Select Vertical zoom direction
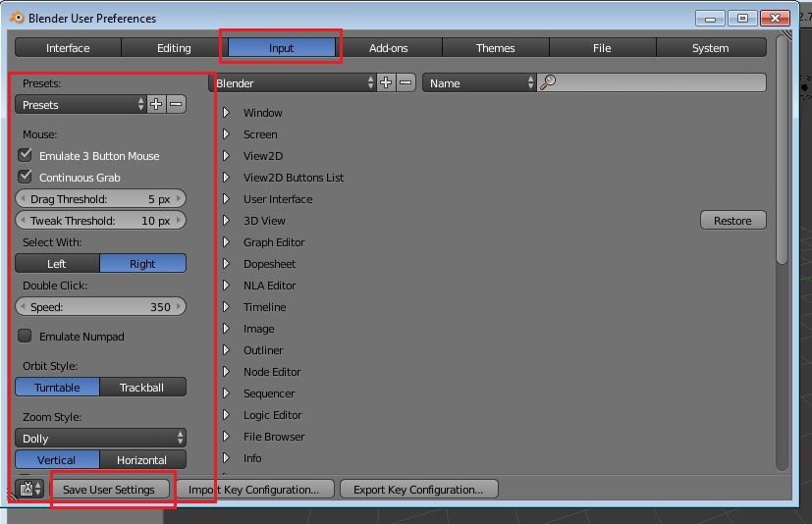Image resolution: width=812 pixels, height=524 pixels. [x=57, y=460]
